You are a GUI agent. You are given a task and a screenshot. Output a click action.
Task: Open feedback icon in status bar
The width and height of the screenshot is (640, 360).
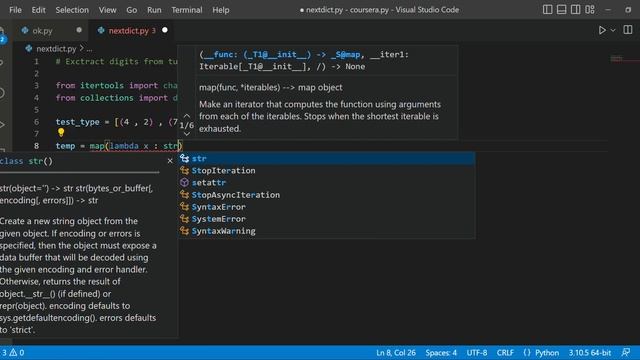pyautogui.click(x=626, y=352)
